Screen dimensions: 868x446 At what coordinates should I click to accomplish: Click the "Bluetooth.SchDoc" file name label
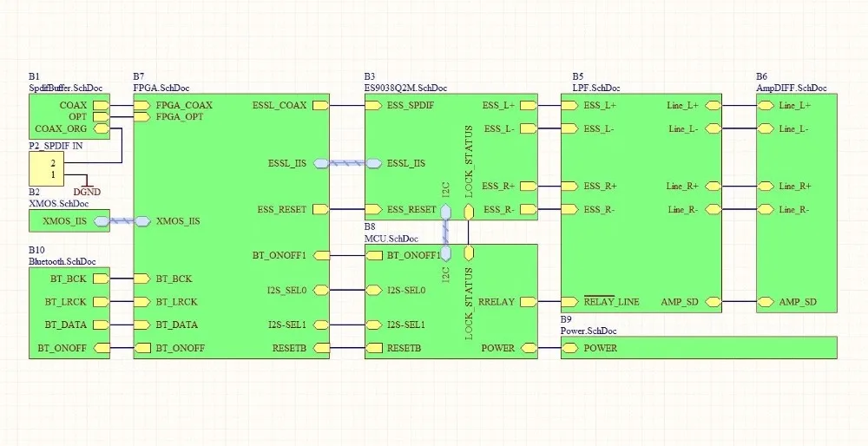click(62, 262)
